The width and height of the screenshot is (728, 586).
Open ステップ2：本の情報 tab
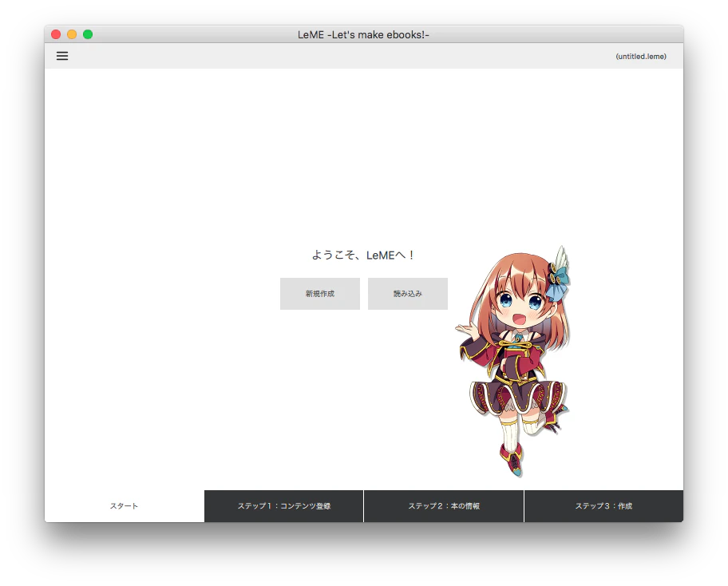click(444, 506)
